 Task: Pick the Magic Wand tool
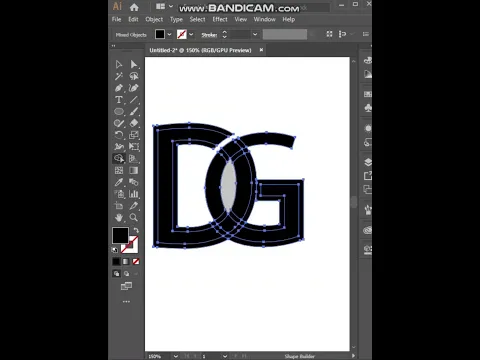click(x=119, y=76)
